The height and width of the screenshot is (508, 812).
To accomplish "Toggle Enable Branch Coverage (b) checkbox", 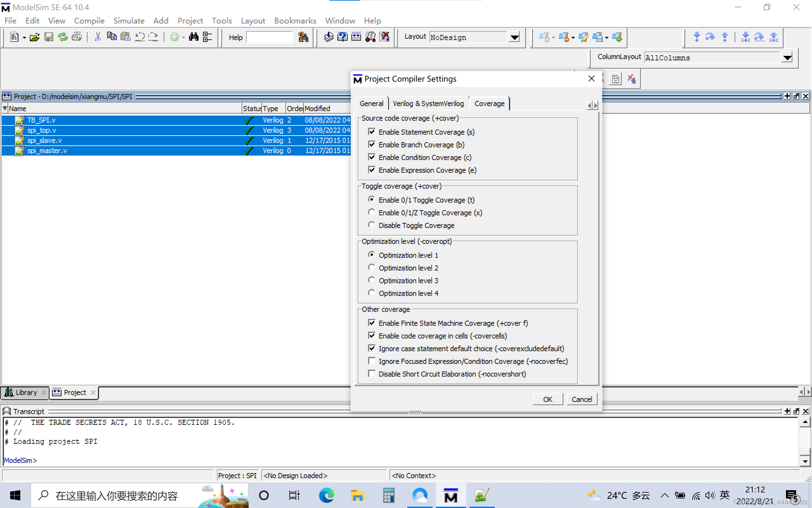I will pyautogui.click(x=371, y=144).
